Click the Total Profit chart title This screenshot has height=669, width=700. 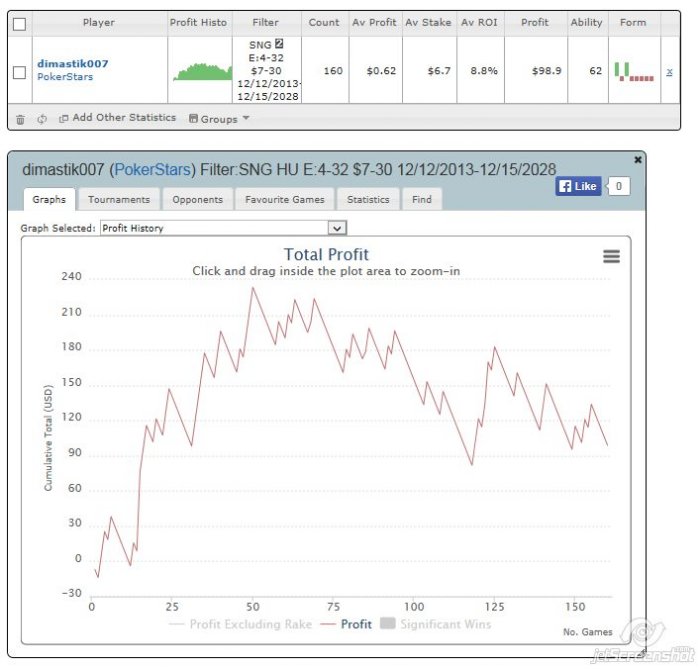coord(326,254)
